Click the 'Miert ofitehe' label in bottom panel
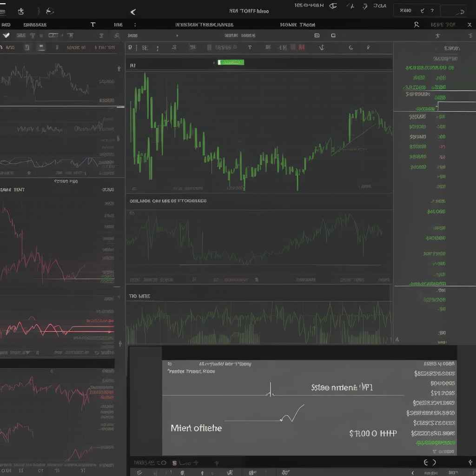476x476 pixels. point(196,428)
